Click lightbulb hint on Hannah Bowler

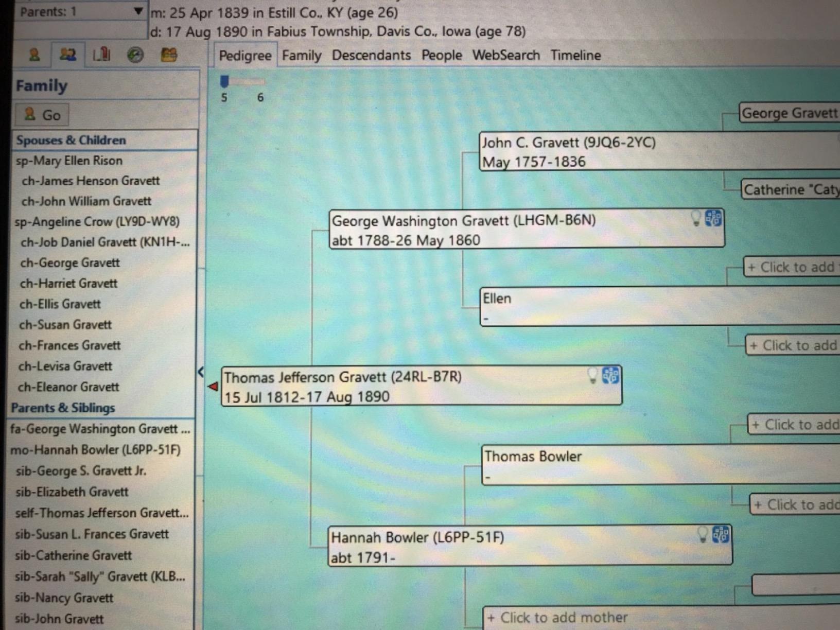click(x=703, y=535)
